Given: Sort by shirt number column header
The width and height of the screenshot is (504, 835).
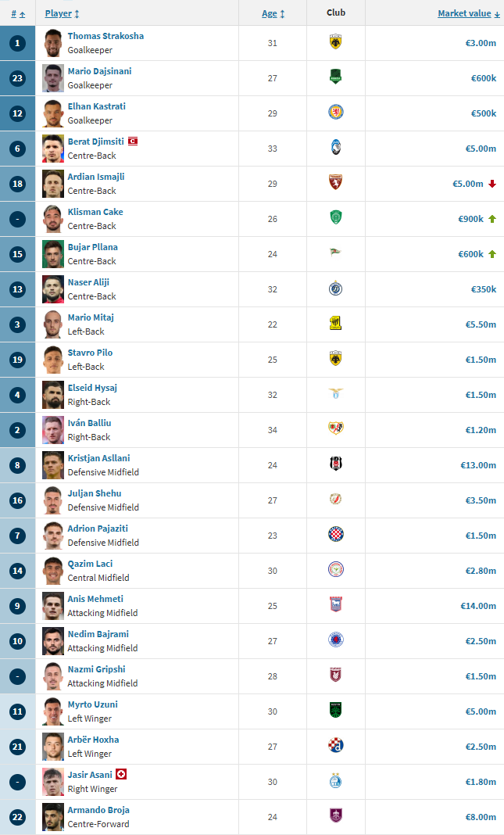Looking at the screenshot, I should pos(18,14).
